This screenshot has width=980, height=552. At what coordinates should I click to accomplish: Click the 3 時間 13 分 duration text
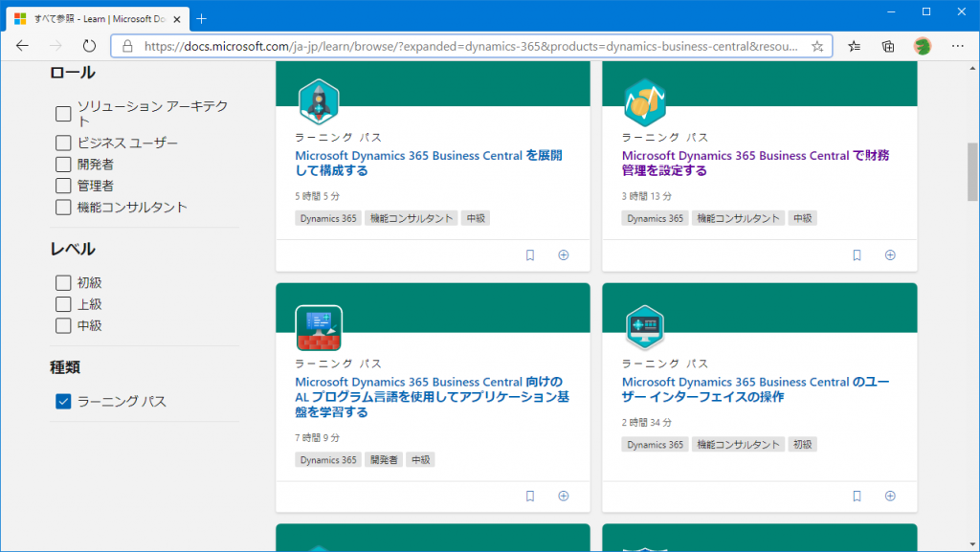click(x=647, y=196)
